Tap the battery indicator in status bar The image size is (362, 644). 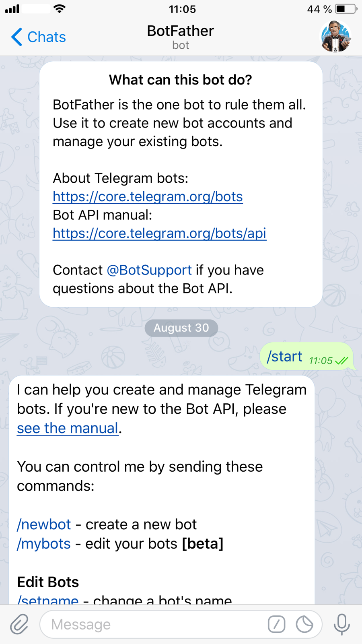pos(346,9)
